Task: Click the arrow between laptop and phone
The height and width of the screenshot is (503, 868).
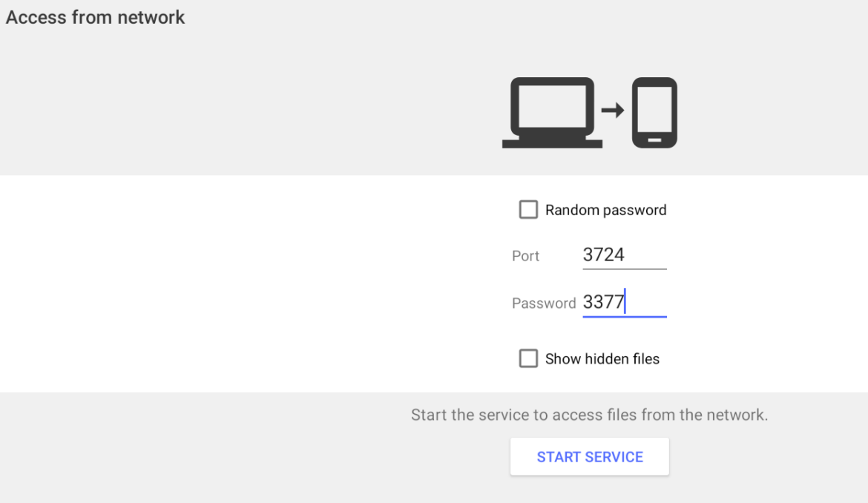Action: tap(612, 110)
